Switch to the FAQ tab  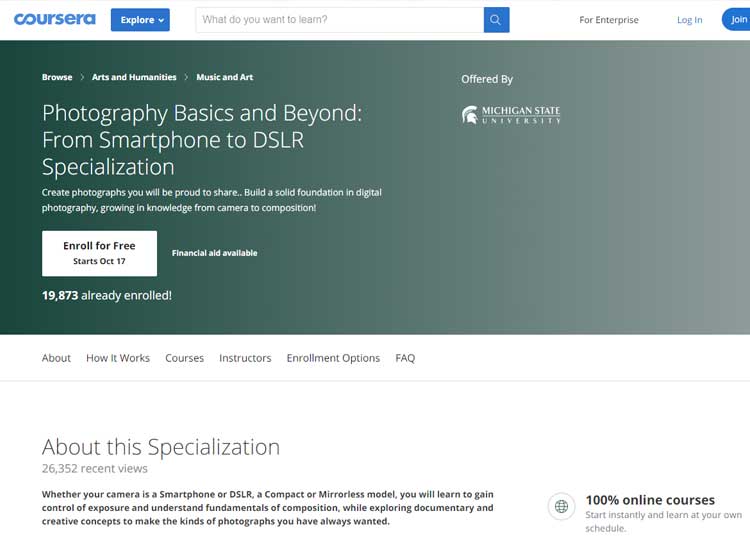click(x=405, y=358)
